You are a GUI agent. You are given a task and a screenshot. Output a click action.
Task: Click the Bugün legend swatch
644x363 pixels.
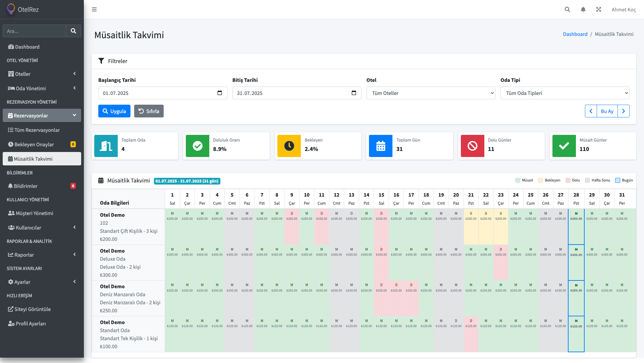pyautogui.click(x=618, y=180)
